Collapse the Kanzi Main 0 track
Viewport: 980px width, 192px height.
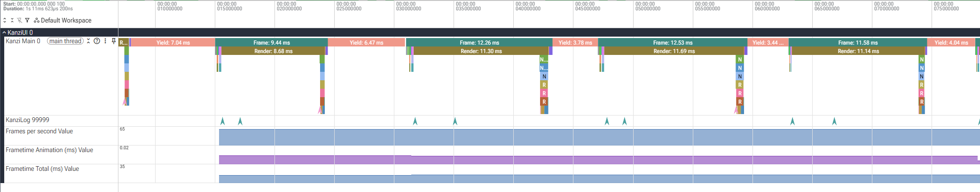pyautogui.click(x=88, y=41)
